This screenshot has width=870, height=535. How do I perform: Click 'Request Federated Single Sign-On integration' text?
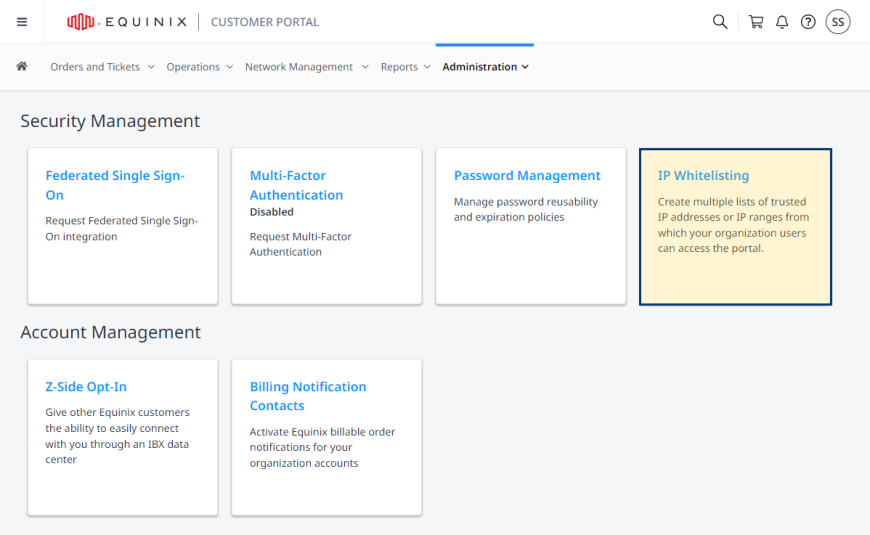[x=122, y=228]
